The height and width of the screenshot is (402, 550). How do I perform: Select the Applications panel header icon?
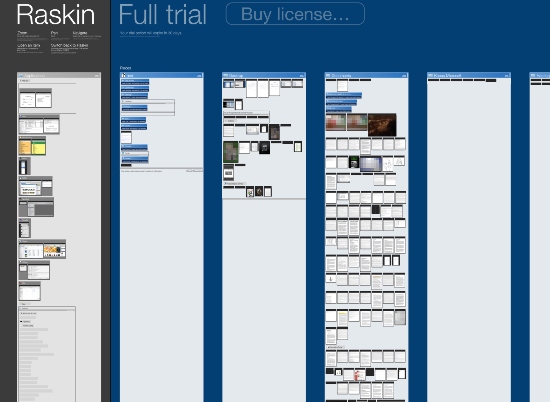coord(21,75)
